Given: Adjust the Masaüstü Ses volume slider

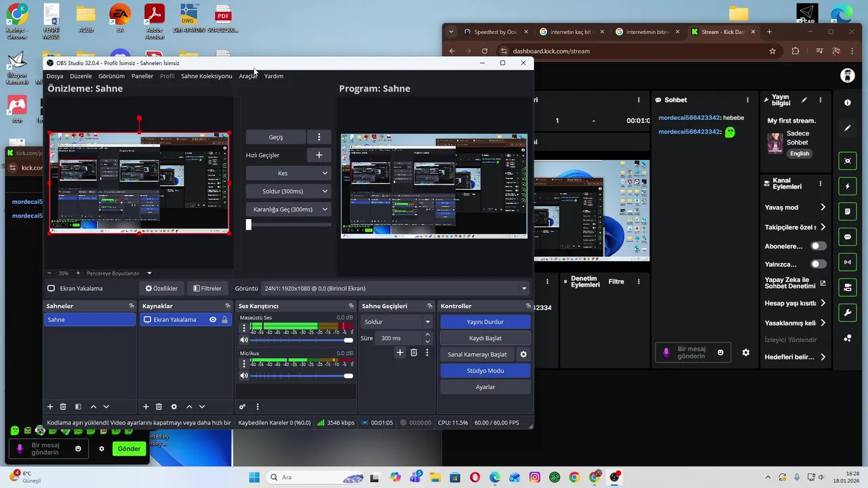Looking at the screenshot, I should 302,340.
